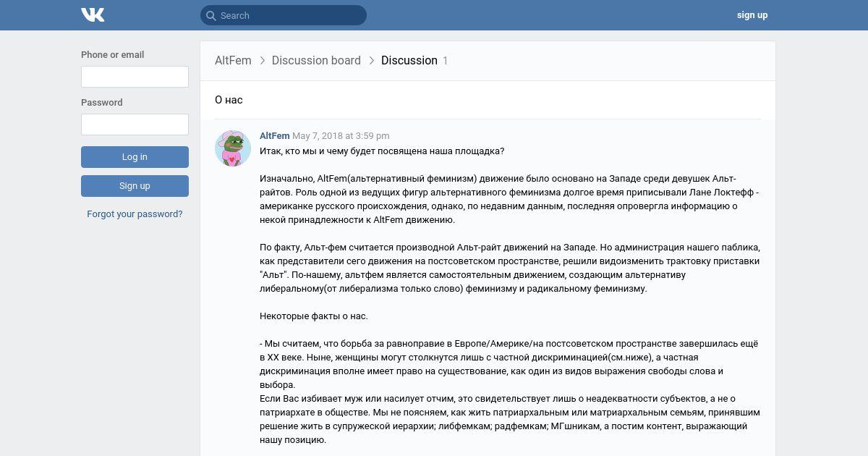Open AltFem author avatar
Screen dimensions: 868x456
tap(233, 148)
